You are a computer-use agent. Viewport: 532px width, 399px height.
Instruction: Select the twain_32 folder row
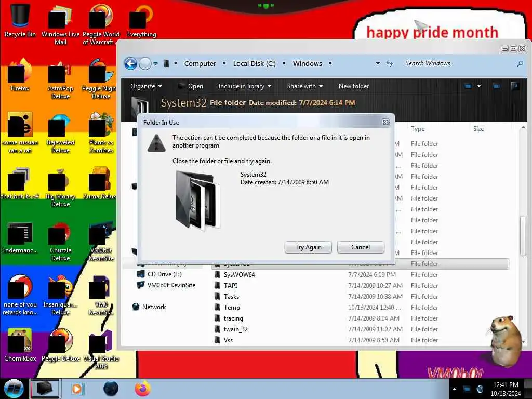coord(361,329)
